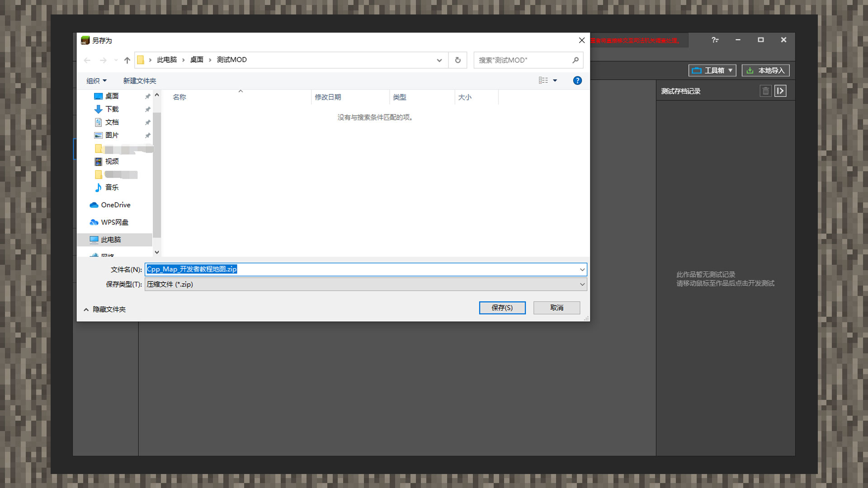Select 音乐 in the navigation pane

(112, 188)
